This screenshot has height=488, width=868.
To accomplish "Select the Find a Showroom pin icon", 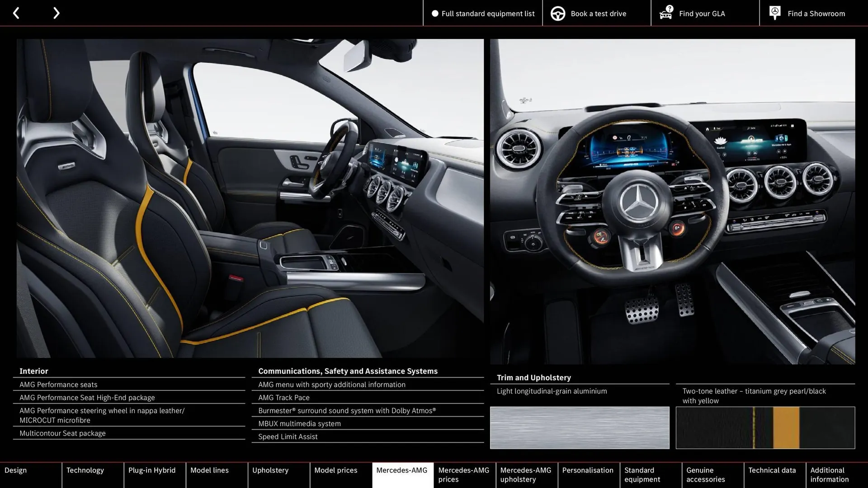I will (x=774, y=13).
